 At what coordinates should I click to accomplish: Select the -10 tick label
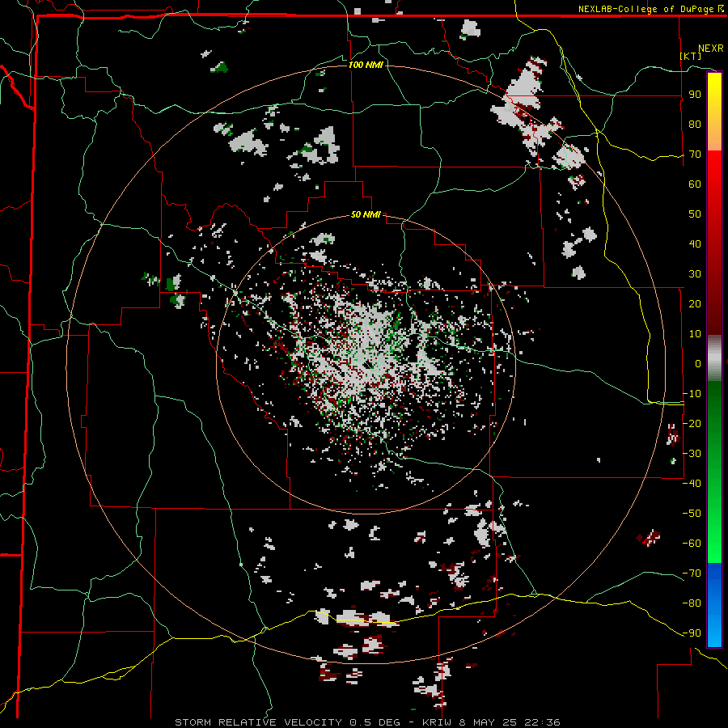[692, 394]
